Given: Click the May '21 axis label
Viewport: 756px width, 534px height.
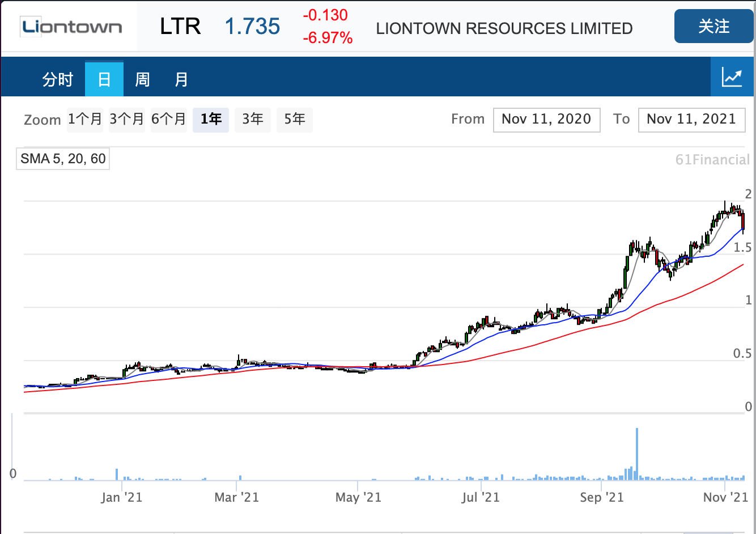Looking at the screenshot, I should [x=358, y=498].
